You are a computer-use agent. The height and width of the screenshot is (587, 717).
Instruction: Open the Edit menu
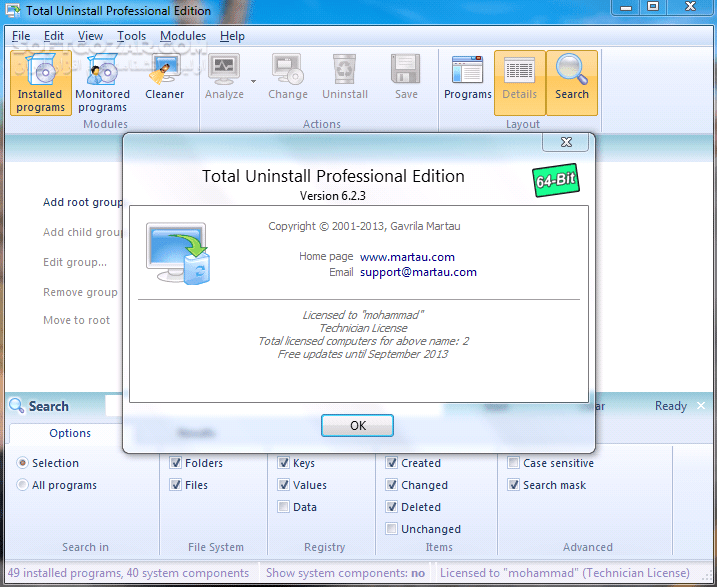pyautogui.click(x=54, y=36)
